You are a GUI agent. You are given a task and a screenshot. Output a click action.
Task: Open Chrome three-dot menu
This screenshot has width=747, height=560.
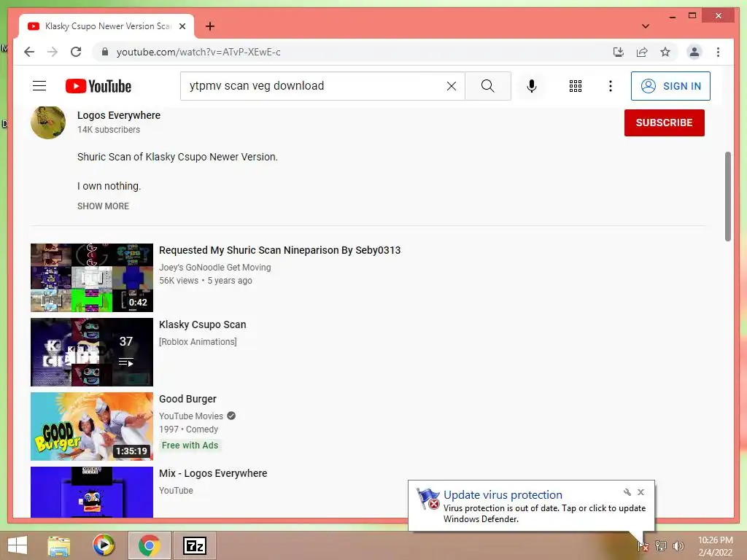coord(718,52)
